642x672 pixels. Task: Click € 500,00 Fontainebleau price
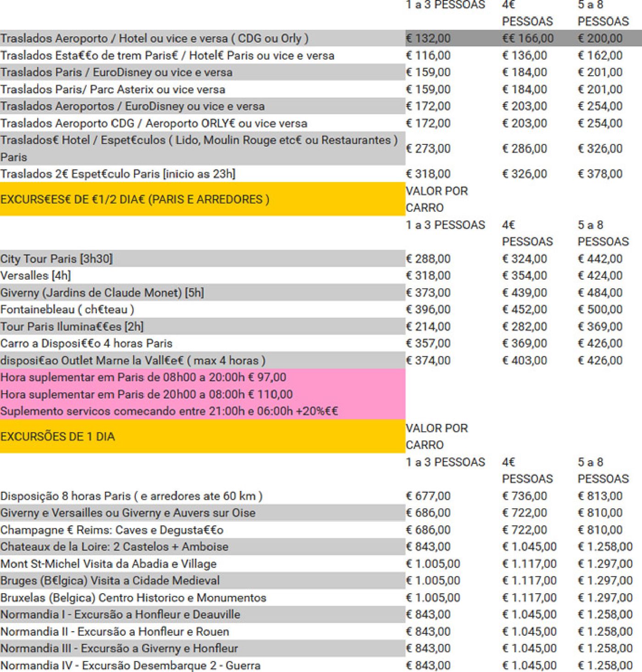click(x=600, y=310)
